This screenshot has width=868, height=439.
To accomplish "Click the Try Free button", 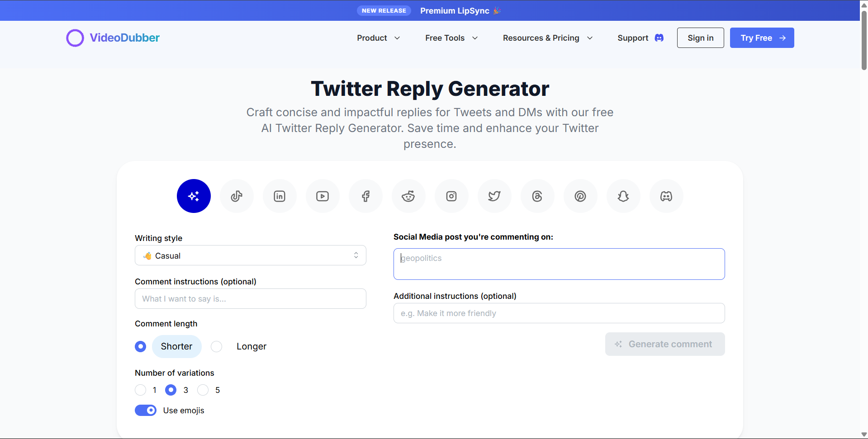I will tap(761, 38).
